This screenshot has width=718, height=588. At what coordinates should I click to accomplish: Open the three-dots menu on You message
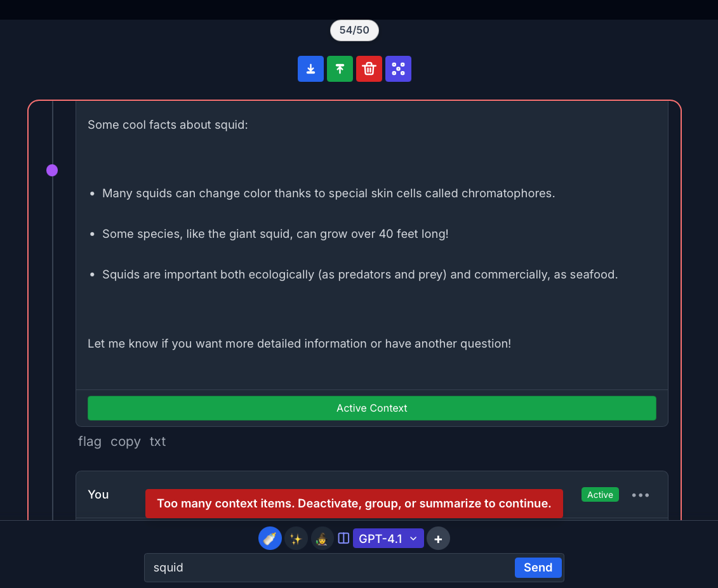[x=640, y=495]
